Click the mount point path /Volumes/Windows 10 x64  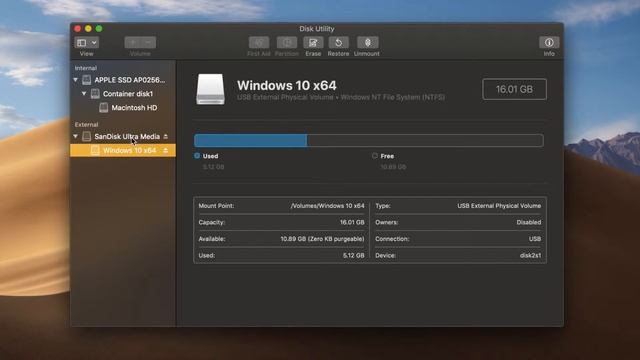tap(327, 206)
